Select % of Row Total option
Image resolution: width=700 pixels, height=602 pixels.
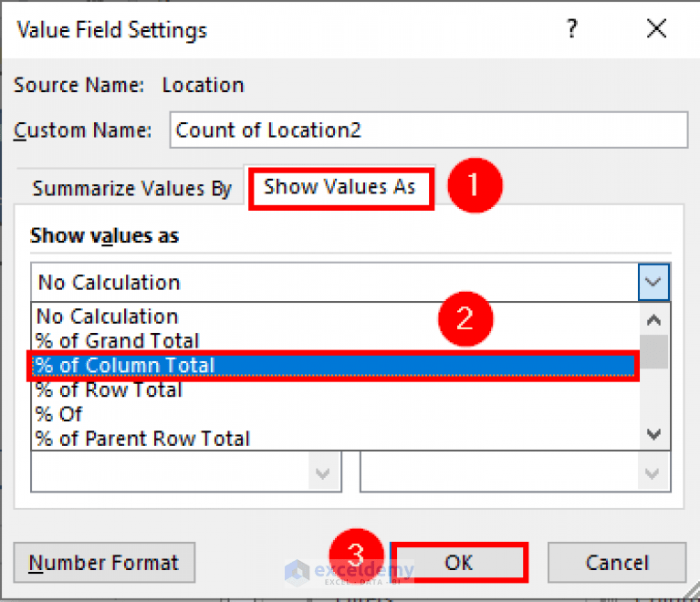coord(336,390)
